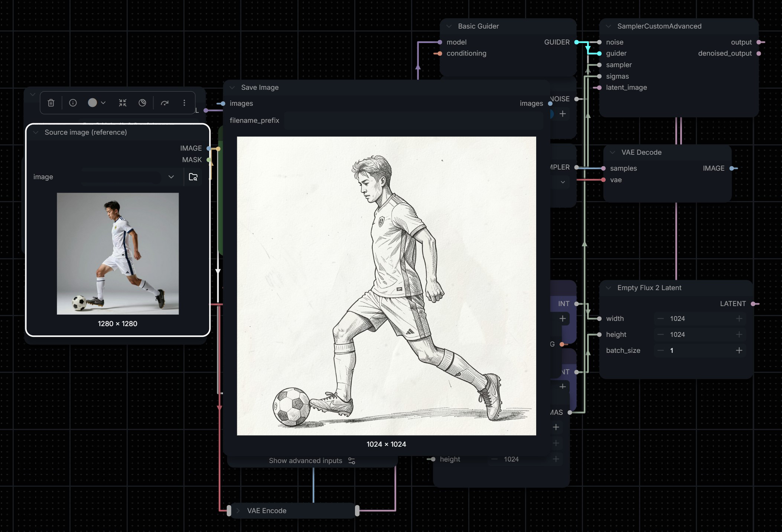The height and width of the screenshot is (532, 782).
Task: Collapse the Empty Flux 2 Latent node
Action: click(608, 288)
